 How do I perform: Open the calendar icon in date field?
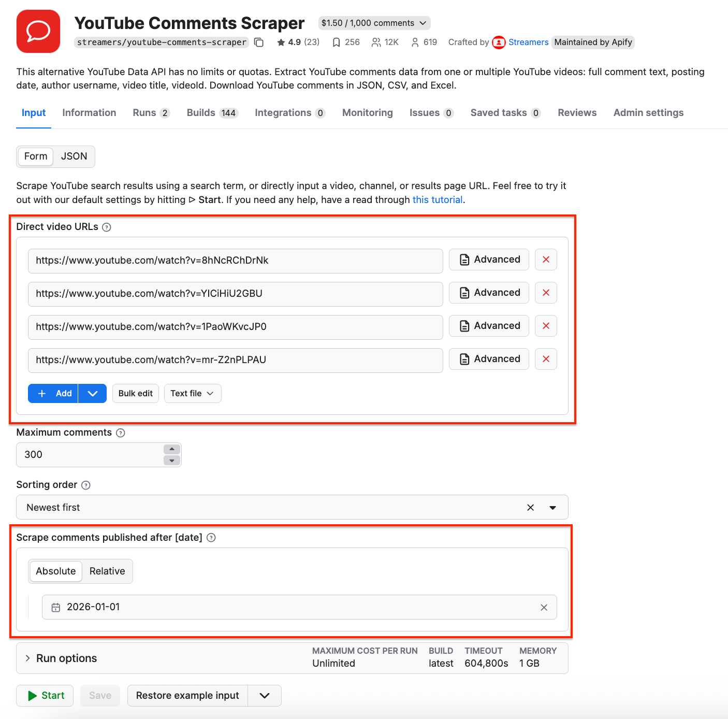click(x=55, y=607)
